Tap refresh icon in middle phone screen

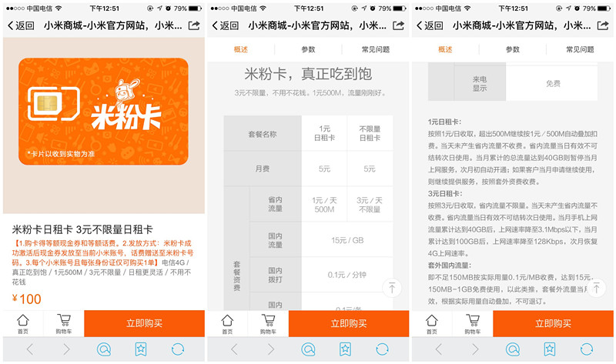tap(382, 349)
